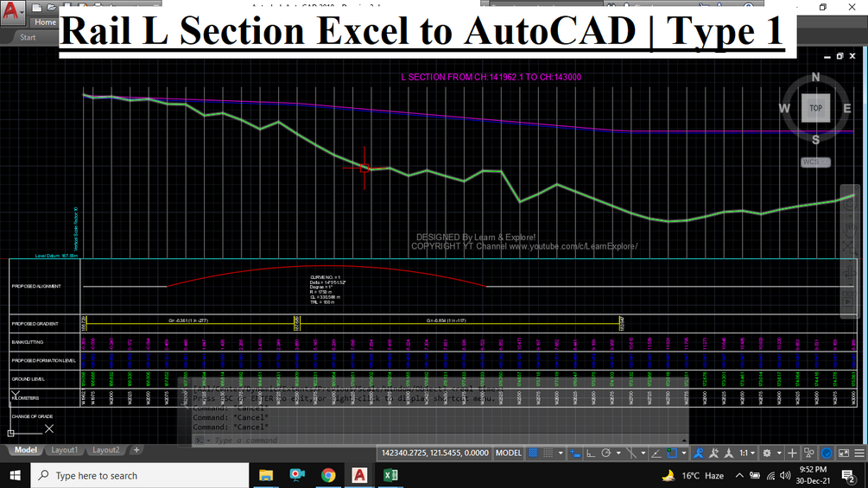Switch to the Model layout tab
The width and height of the screenshot is (868, 488).
[x=25, y=450]
